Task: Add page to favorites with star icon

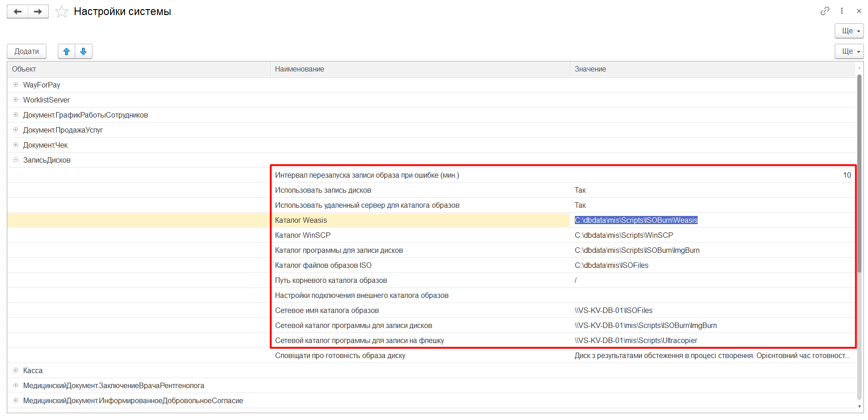Action: pyautogui.click(x=61, y=12)
